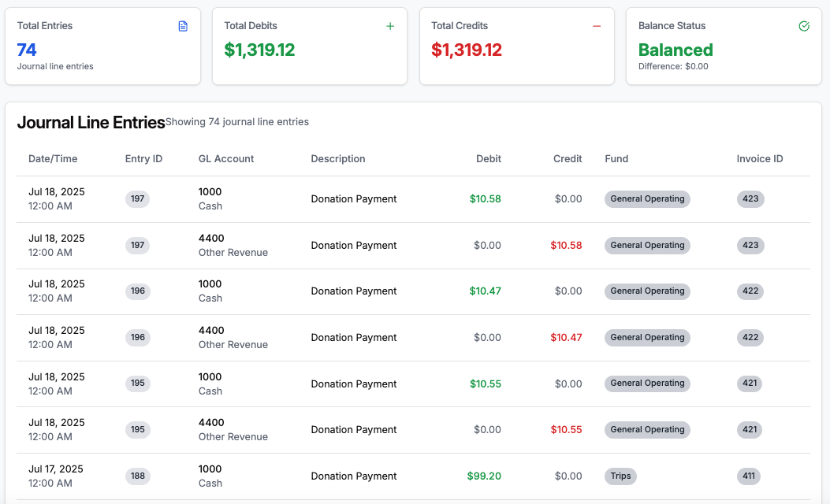Open Entry ID 197 badge in first row
This screenshot has height=504, width=830.
(x=138, y=199)
